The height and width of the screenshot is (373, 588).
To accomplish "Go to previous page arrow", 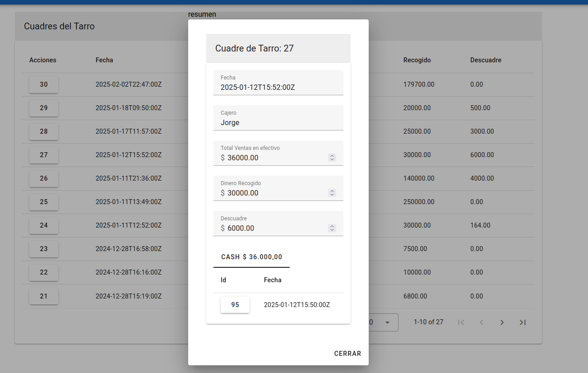I will 482,322.
